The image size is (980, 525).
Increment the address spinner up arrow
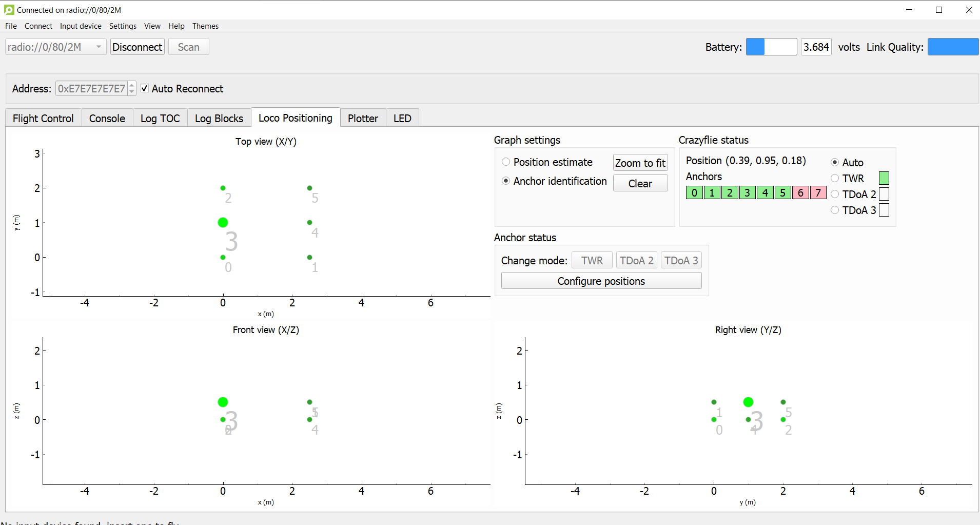pos(132,85)
